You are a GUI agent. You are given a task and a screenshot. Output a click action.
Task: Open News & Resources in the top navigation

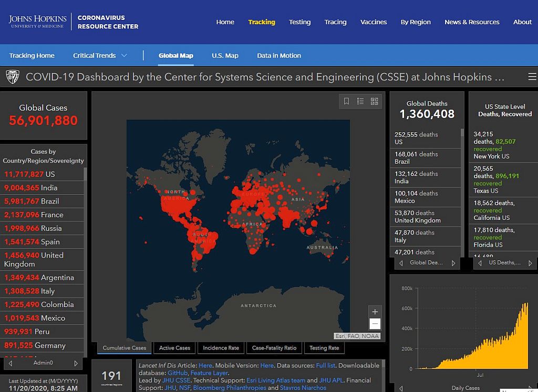coord(472,22)
